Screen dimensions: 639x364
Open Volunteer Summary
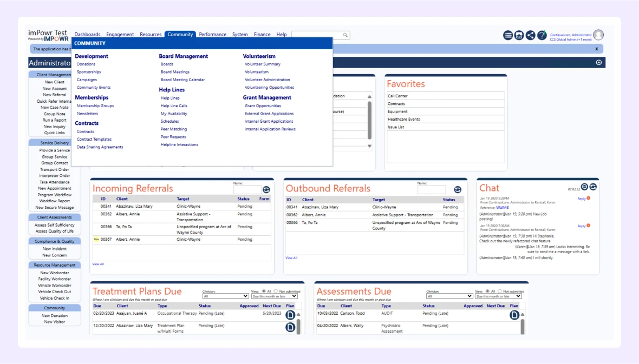pos(263,64)
